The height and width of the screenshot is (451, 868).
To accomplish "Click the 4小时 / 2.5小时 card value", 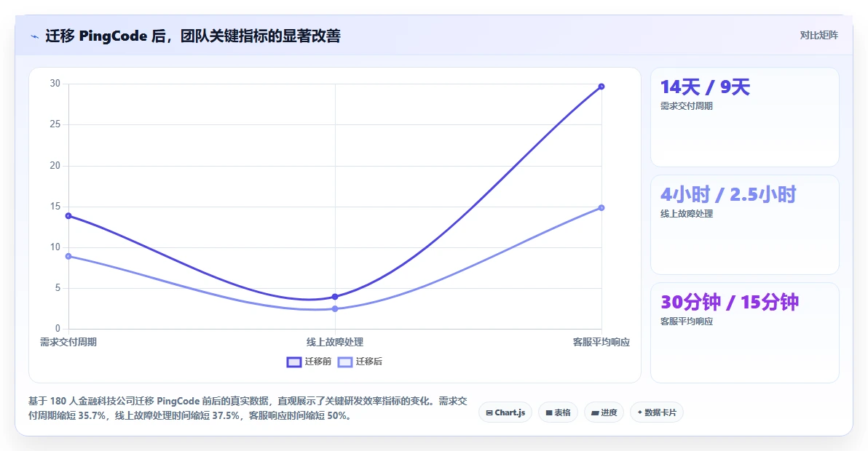I will [x=728, y=194].
